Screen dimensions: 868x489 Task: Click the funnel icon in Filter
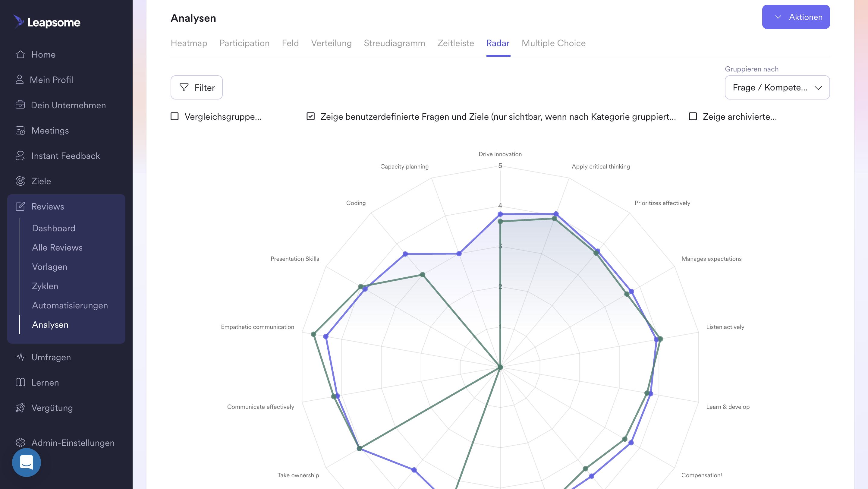184,87
